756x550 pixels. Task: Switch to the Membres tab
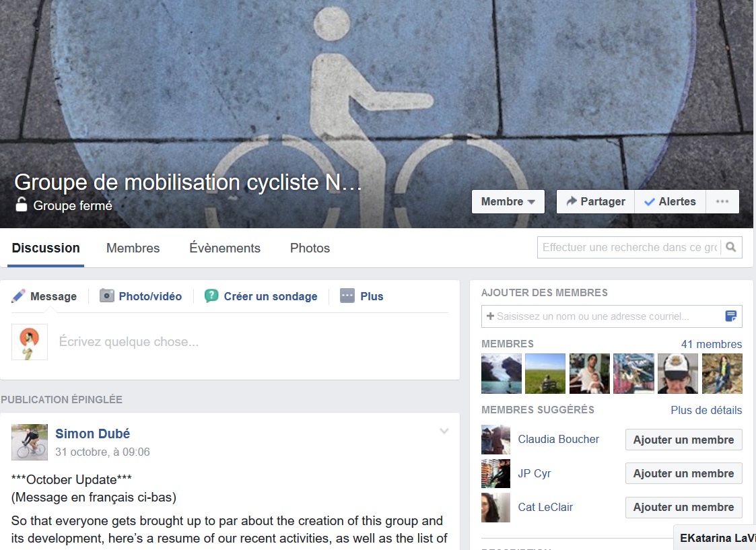[x=133, y=248]
